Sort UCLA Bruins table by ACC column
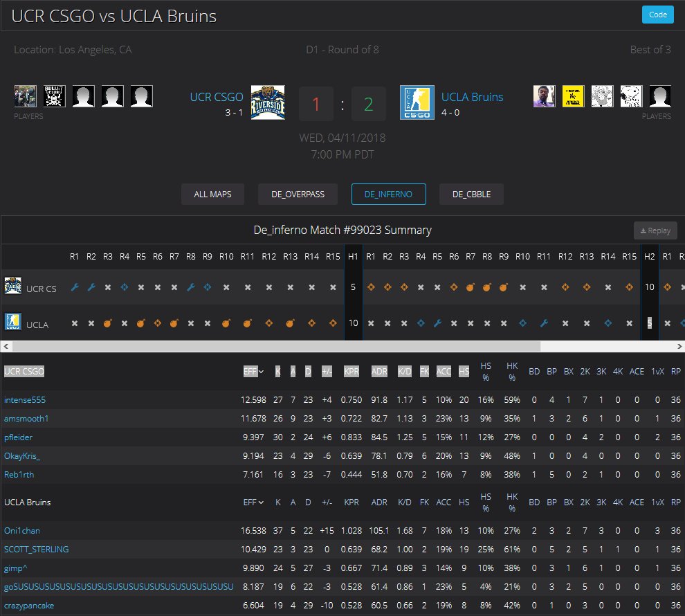Viewport: 685px width, 616px height. (x=444, y=502)
